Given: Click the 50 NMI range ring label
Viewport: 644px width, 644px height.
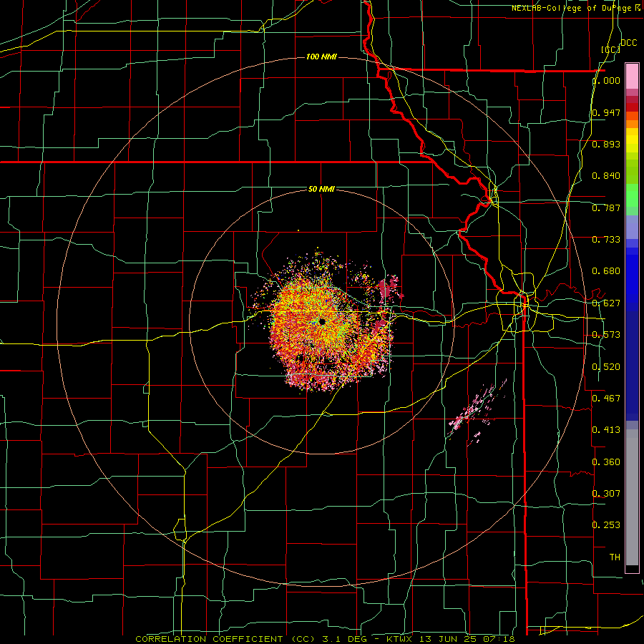Looking at the screenshot, I should point(321,189).
